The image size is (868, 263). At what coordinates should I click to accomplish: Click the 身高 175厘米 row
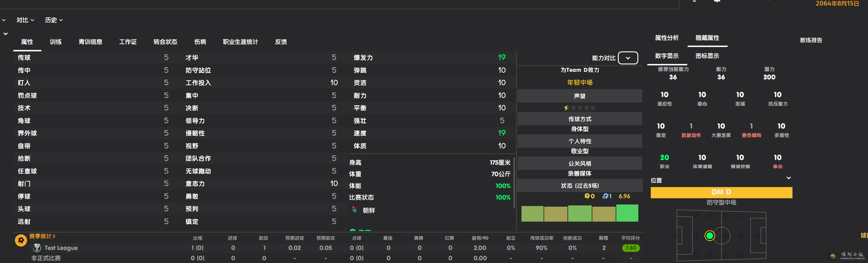click(429, 162)
